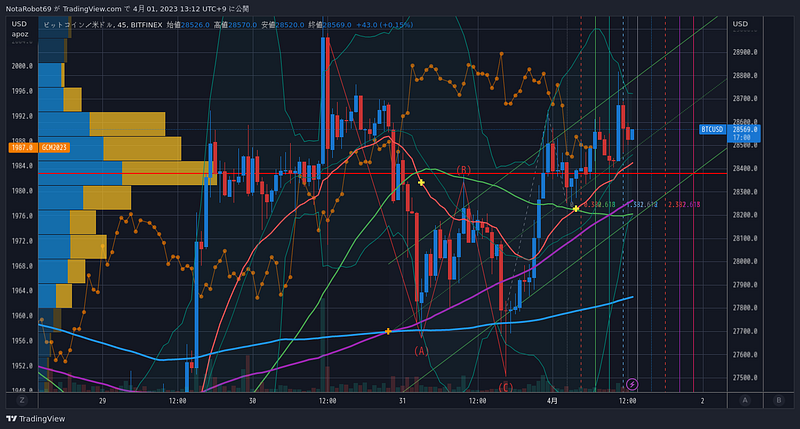The width and height of the screenshot is (800, 429).
Task: Click the 28200.0 price axis label
Action: click(745, 215)
